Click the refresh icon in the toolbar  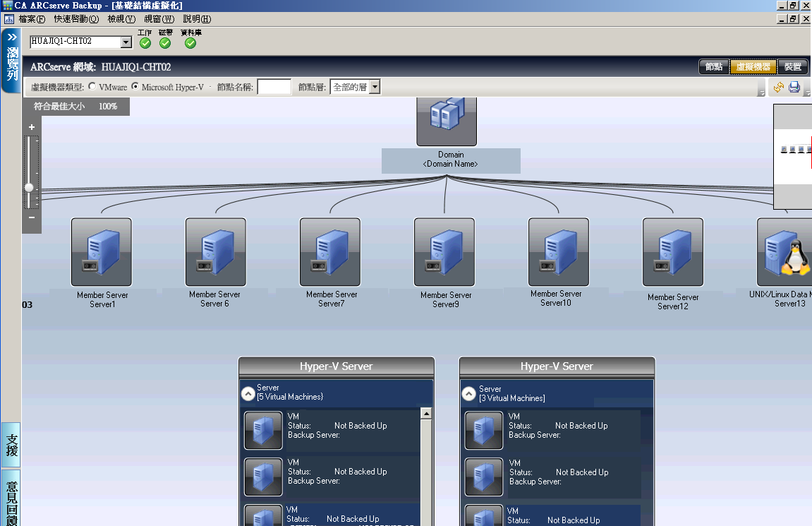click(x=779, y=88)
